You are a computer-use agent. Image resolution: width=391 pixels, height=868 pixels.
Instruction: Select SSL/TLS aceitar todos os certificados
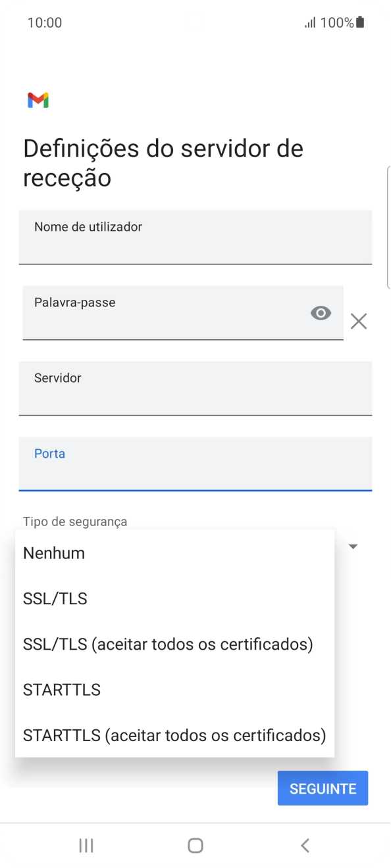tap(168, 644)
